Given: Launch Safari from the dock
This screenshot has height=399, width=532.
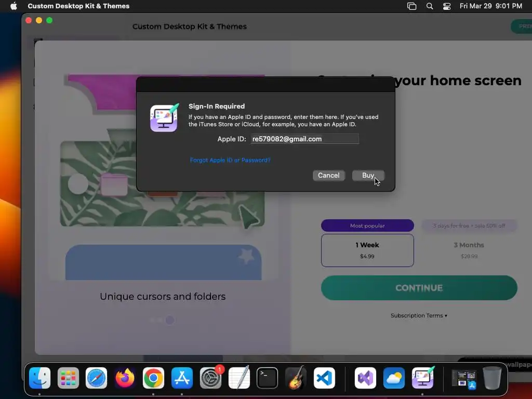Looking at the screenshot, I should [x=96, y=378].
